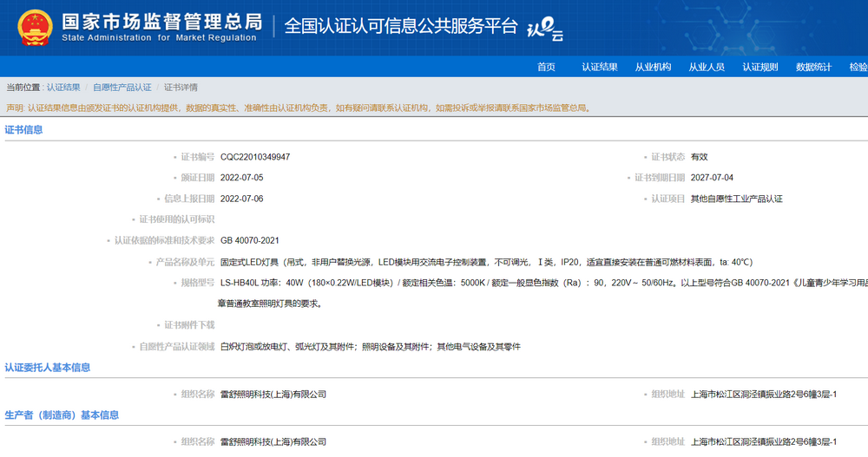This screenshot has width=868, height=457.
Task: Follow the 自愿性产品认证 breadcrumb link
Action: pyautogui.click(x=122, y=88)
